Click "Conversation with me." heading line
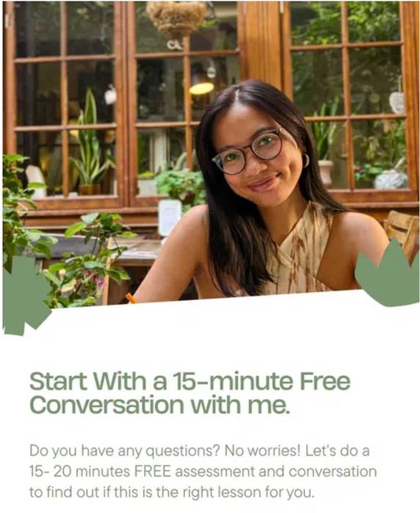The image size is (420, 513). tap(160, 404)
